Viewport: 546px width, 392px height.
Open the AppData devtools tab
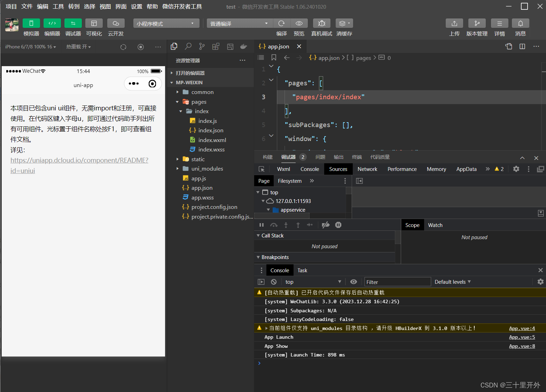pos(466,169)
